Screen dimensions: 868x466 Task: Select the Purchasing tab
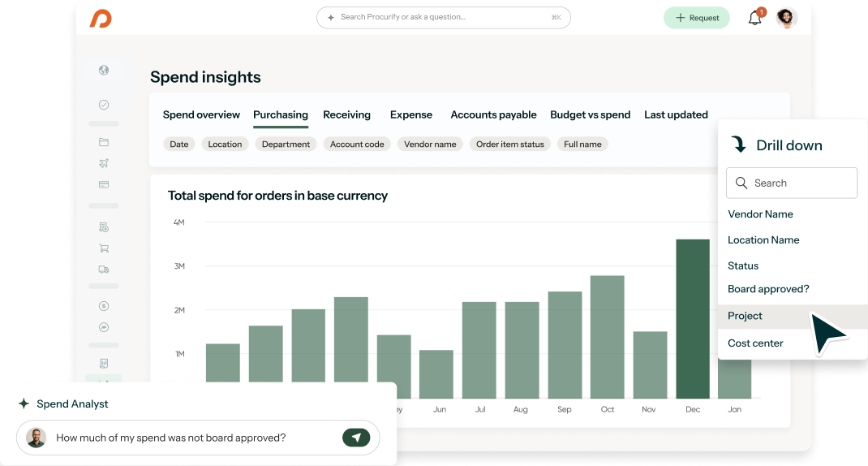click(x=281, y=114)
